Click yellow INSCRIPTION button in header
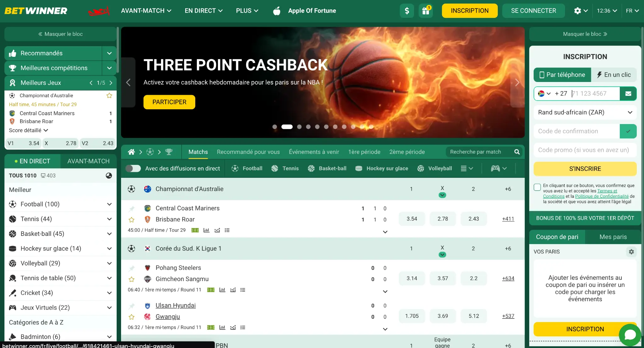Screen dimensions: 644x348 (x=469, y=11)
